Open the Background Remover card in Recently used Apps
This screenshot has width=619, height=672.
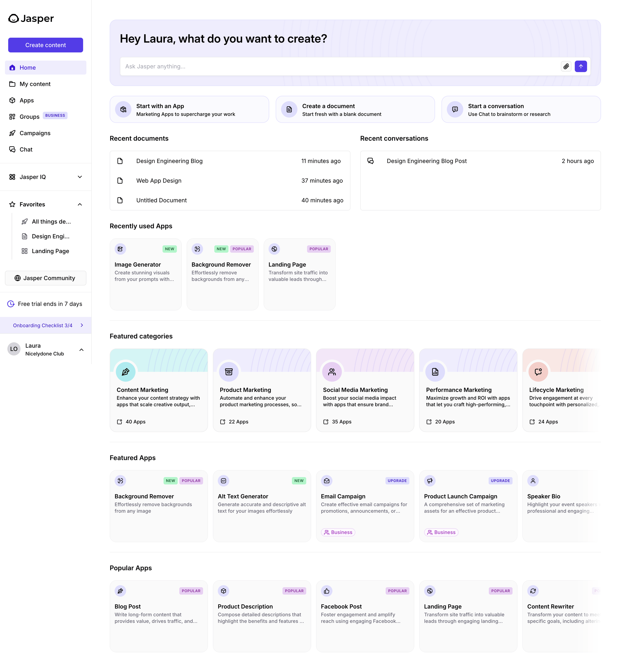click(222, 275)
